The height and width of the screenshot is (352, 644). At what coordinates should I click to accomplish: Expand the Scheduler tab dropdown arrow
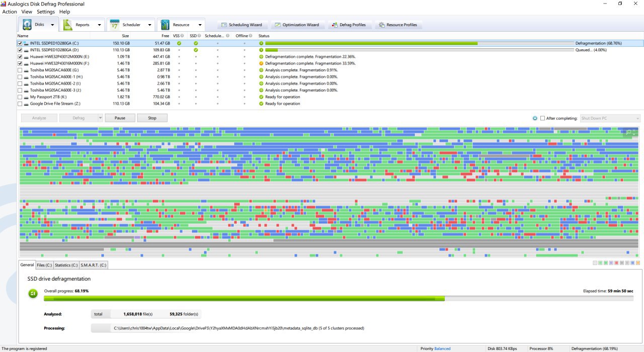click(149, 25)
